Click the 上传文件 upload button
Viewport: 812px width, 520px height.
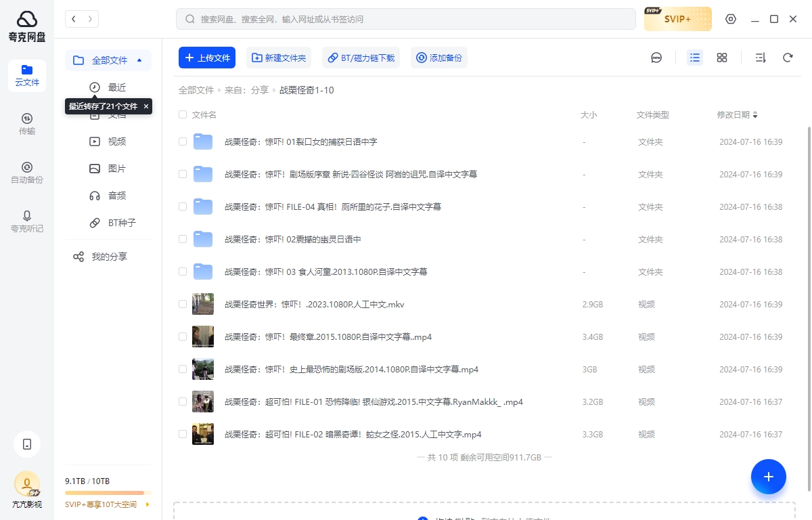(x=207, y=58)
